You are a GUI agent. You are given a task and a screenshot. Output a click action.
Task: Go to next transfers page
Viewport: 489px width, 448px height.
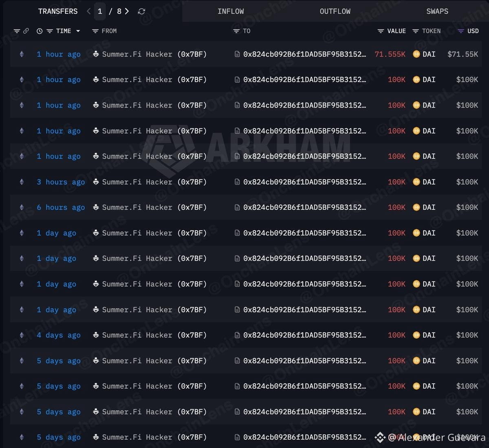coord(127,11)
